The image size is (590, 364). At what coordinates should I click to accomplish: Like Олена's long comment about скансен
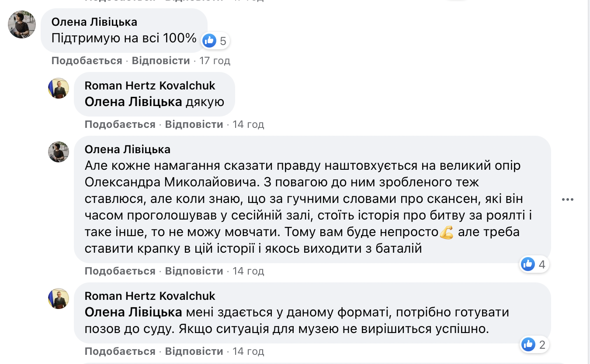pyautogui.click(x=120, y=271)
